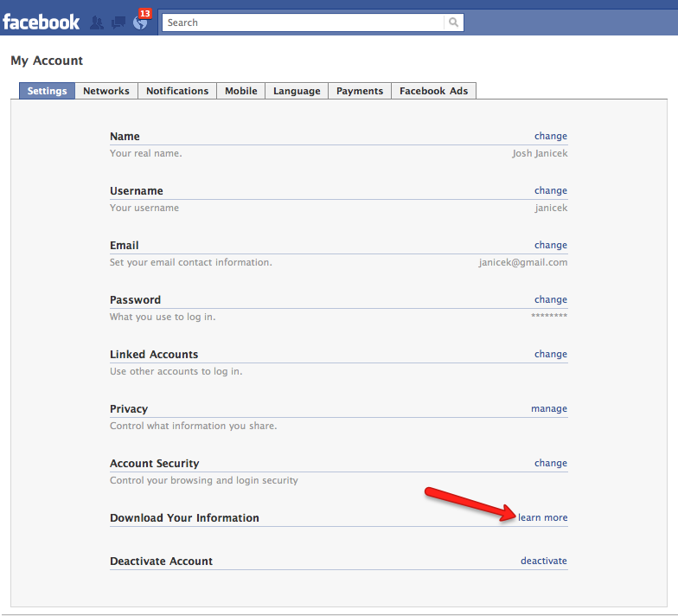678x616 pixels.
Task: Click change link for Username
Action: pyautogui.click(x=550, y=190)
